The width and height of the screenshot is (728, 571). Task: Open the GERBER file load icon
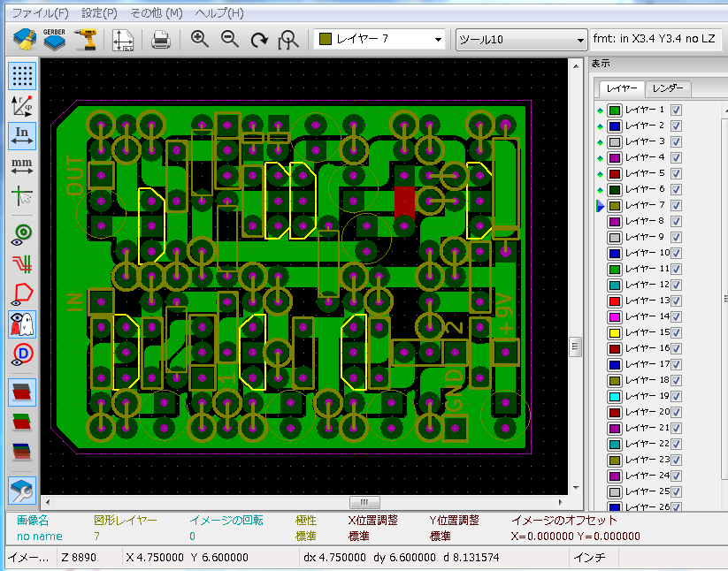click(x=54, y=40)
